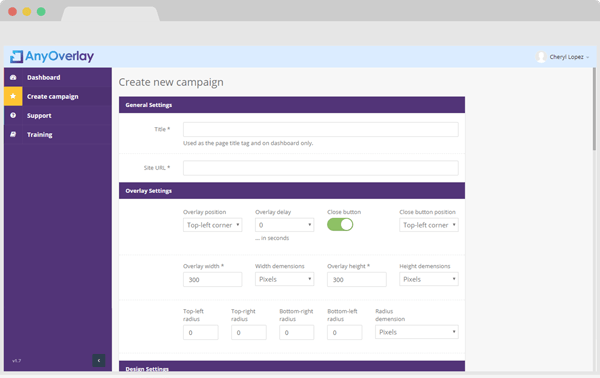Click the Overlay Settings section header

pyautogui.click(x=292, y=191)
